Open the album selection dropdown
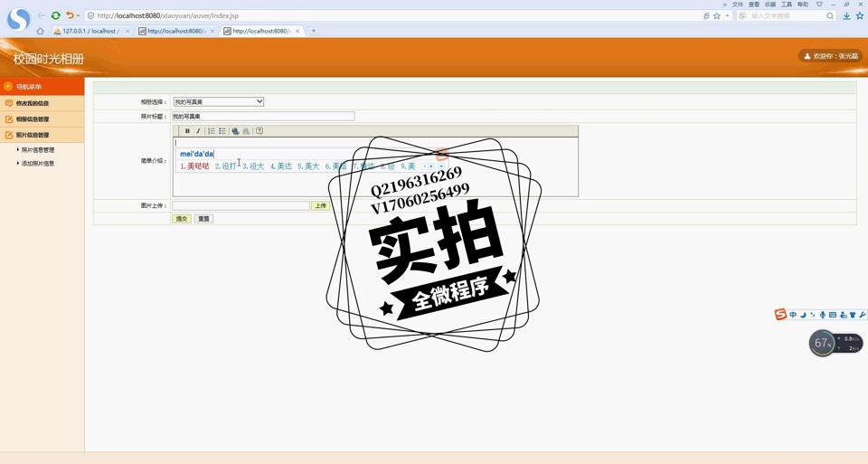 coord(218,101)
